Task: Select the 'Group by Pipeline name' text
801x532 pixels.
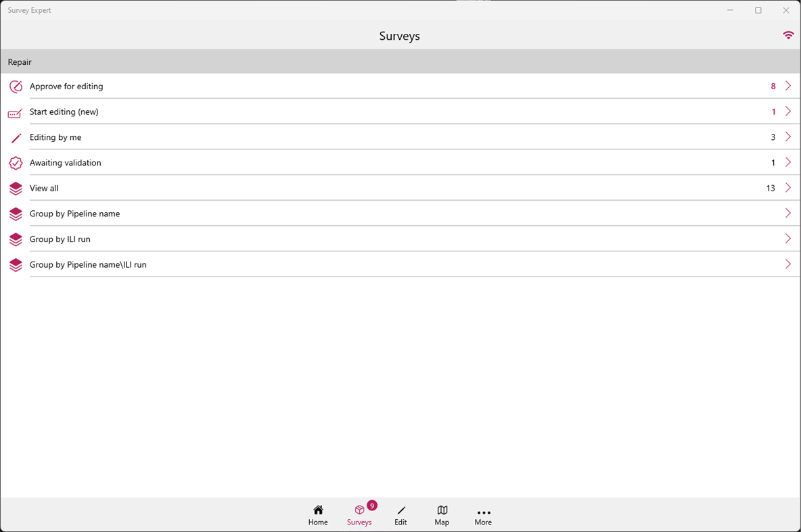Action: tap(74, 214)
